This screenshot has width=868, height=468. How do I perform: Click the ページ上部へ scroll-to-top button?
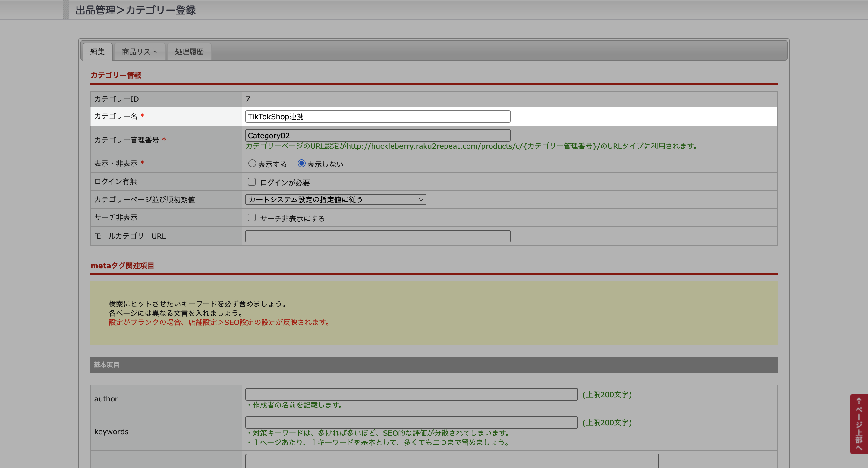coord(859,423)
